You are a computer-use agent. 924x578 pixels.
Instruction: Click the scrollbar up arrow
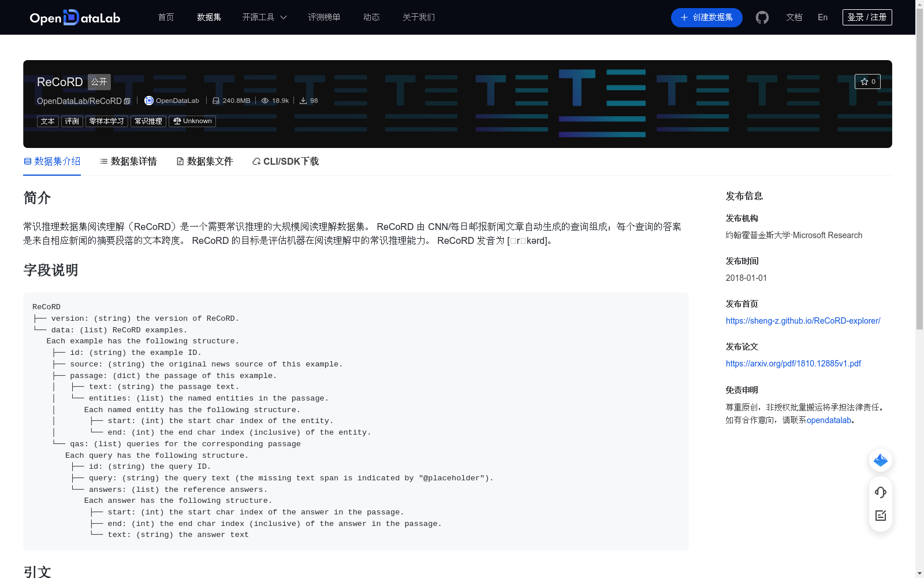tap(919, 4)
